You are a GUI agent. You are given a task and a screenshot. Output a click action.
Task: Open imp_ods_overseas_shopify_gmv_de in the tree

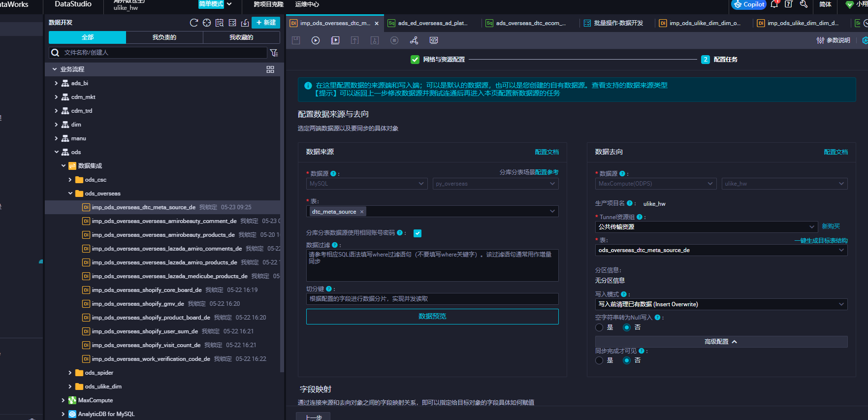point(138,304)
